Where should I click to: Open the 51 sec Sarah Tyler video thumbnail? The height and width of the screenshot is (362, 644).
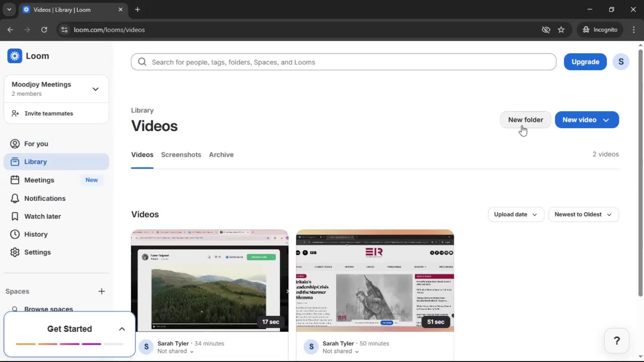[374, 282]
